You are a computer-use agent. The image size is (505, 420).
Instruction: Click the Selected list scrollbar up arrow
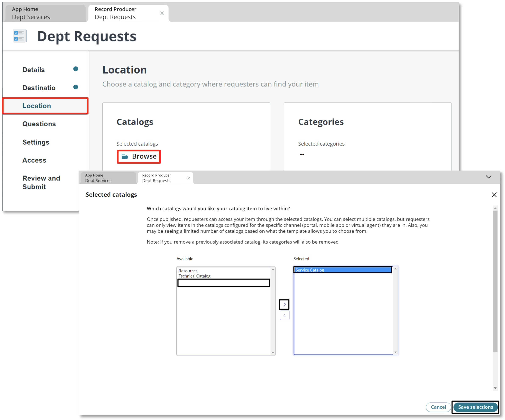[395, 269]
